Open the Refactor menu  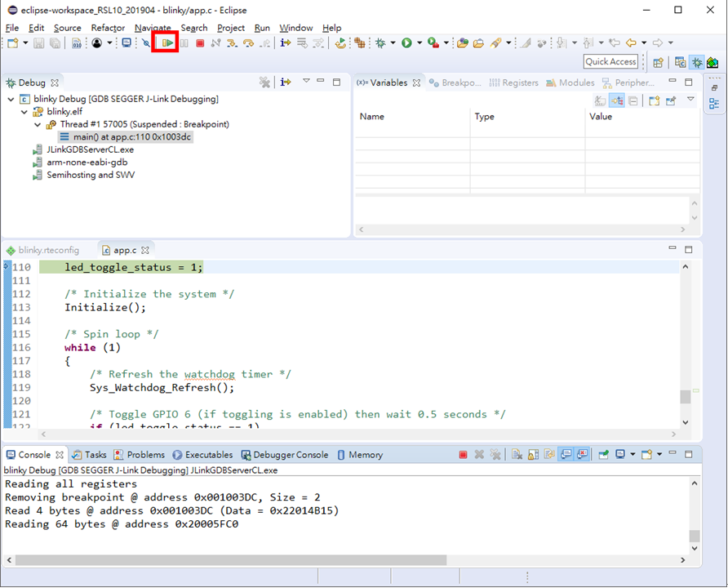tap(108, 28)
